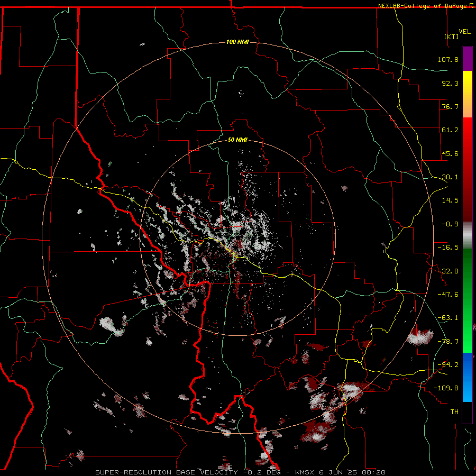
Task: Click the NEXLAB-College of DuPage label
Action: pos(423,6)
